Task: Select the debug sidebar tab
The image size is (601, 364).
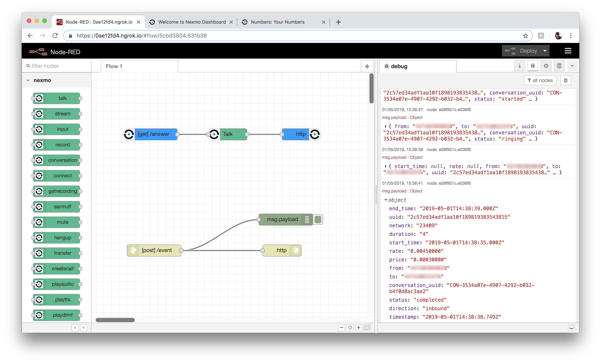Action: [x=418, y=66]
